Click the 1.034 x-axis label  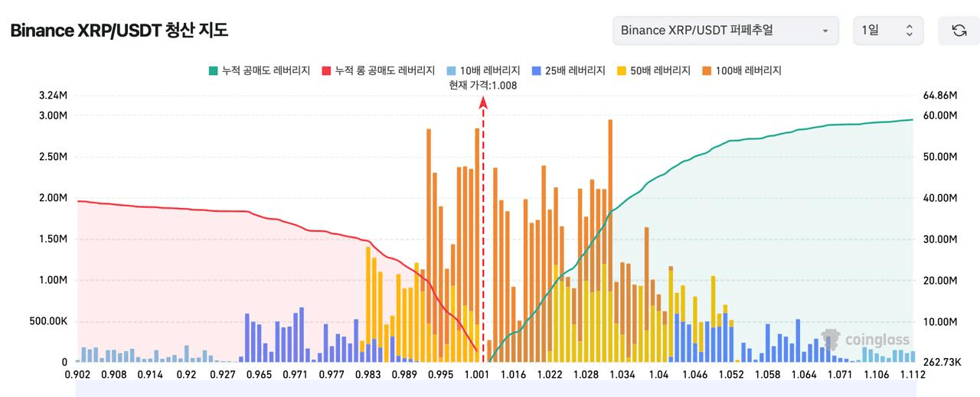622,375
